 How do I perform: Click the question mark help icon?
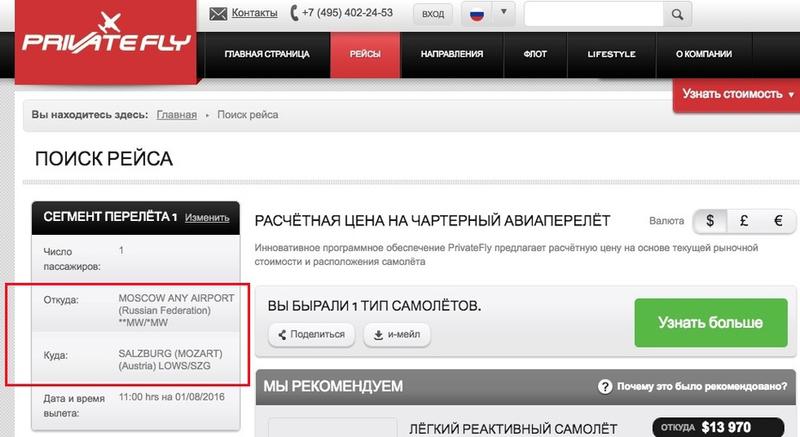[605, 387]
